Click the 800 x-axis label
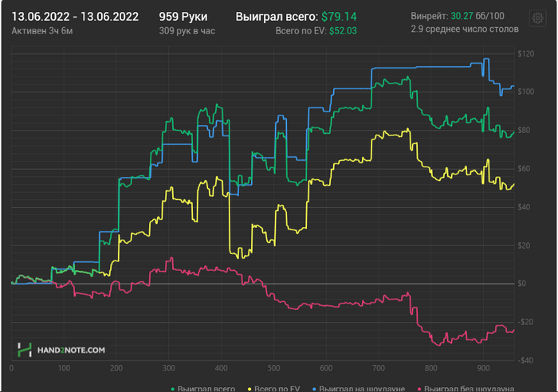This screenshot has width=558, height=392. click(x=430, y=368)
